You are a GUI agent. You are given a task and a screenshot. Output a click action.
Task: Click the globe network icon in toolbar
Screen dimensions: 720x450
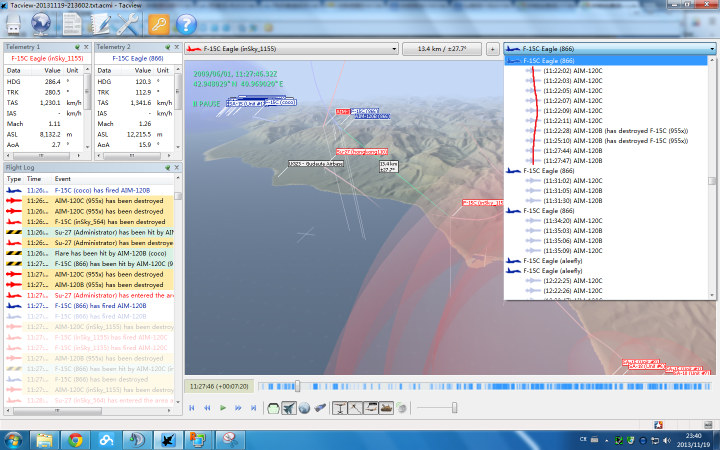43,22
